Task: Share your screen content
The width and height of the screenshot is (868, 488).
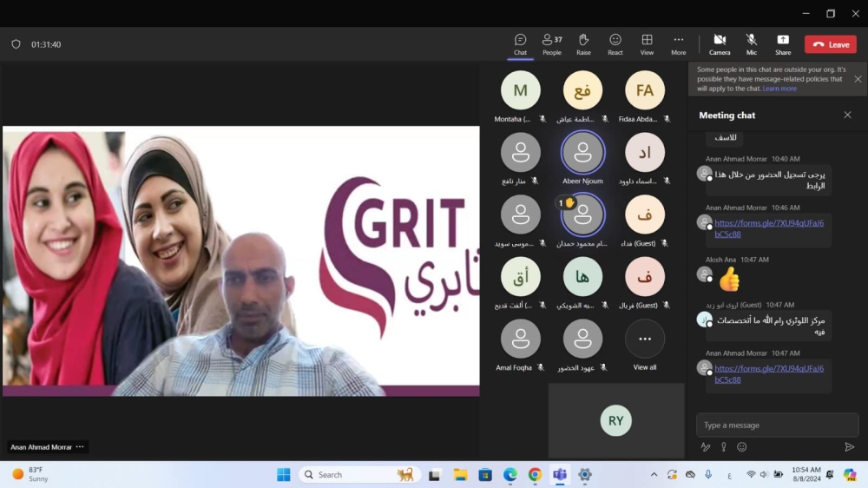Action: pos(783,44)
